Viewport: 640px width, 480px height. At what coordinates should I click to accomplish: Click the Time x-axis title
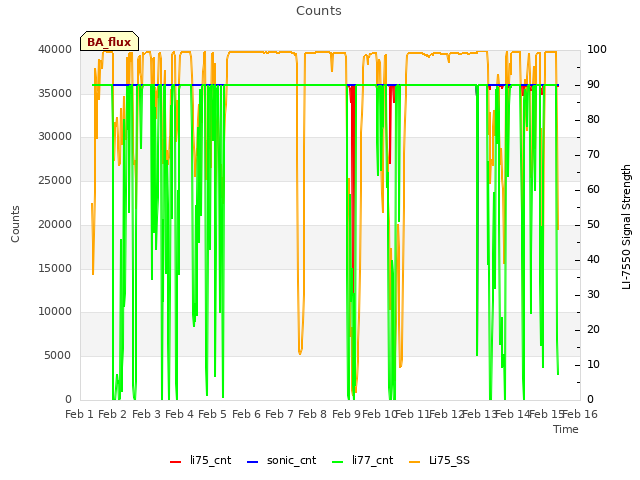pos(566,429)
